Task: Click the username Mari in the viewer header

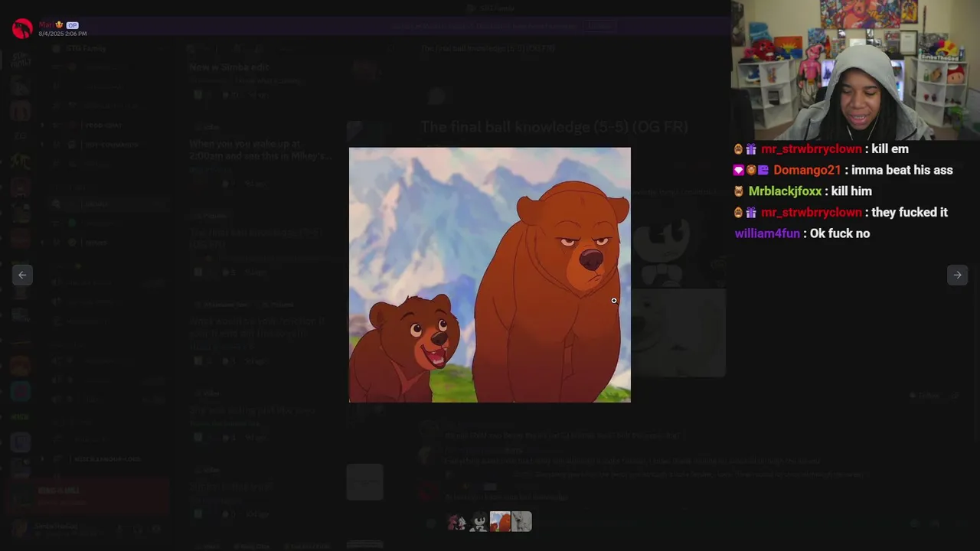Action: [x=47, y=25]
